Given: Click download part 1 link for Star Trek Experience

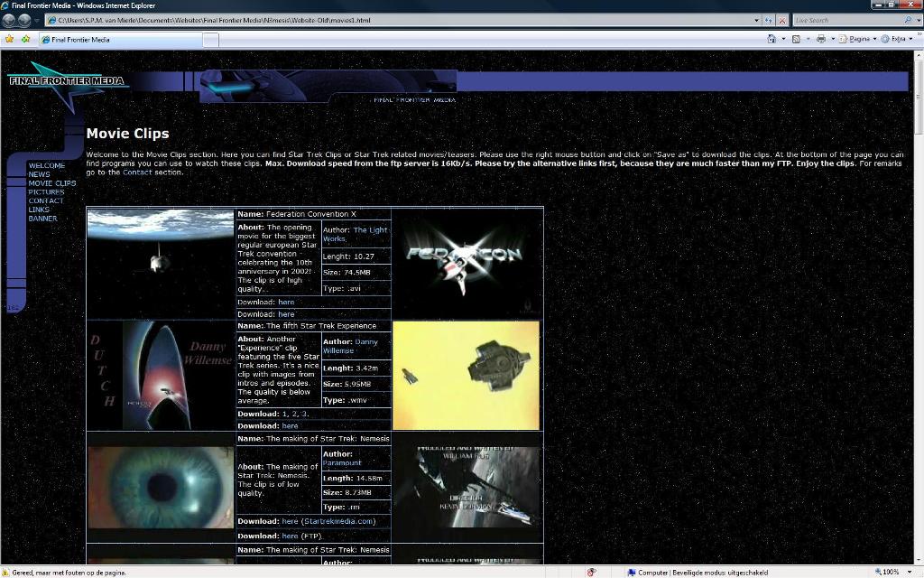Looking at the screenshot, I should pyautogui.click(x=284, y=414).
